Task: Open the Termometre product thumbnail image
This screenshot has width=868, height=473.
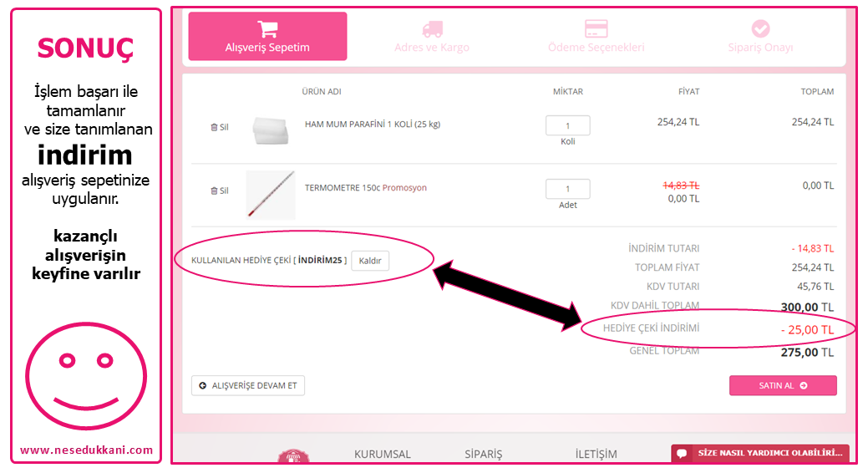Action: pos(270,195)
